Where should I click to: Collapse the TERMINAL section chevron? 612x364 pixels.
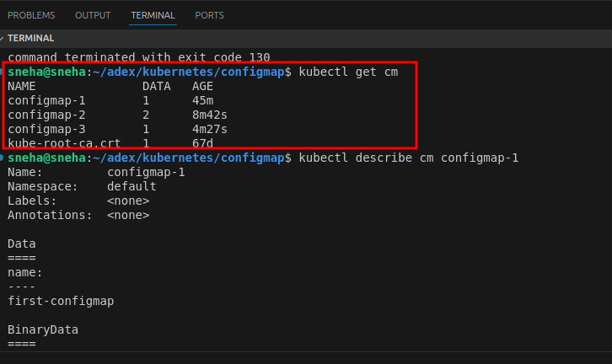point(3,38)
